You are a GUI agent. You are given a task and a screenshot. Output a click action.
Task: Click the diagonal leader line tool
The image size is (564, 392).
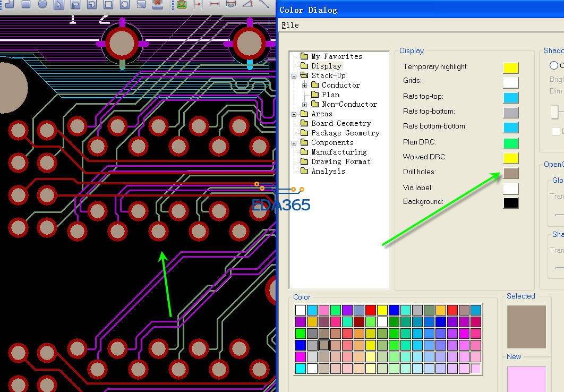coord(264,4)
